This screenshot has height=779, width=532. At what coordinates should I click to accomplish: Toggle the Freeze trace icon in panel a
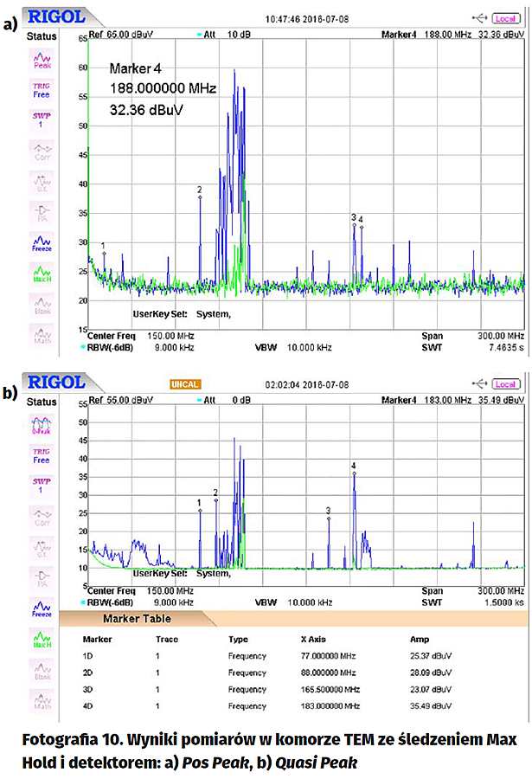(x=42, y=243)
